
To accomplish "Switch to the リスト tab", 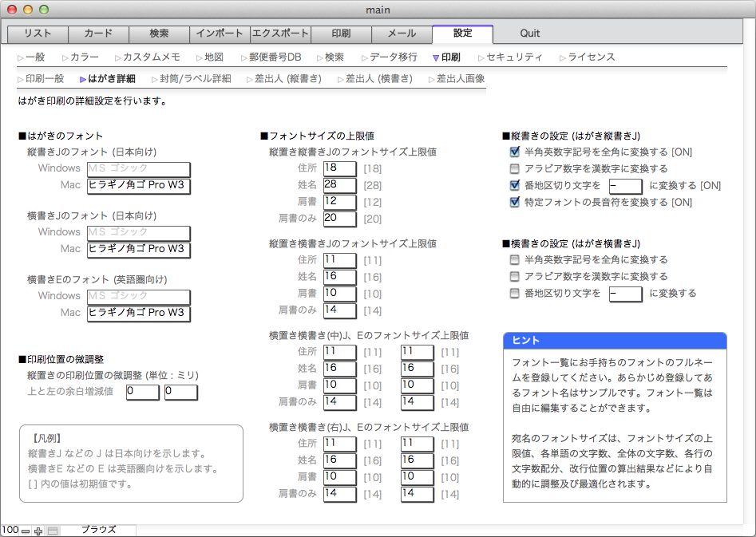I will (38, 34).
